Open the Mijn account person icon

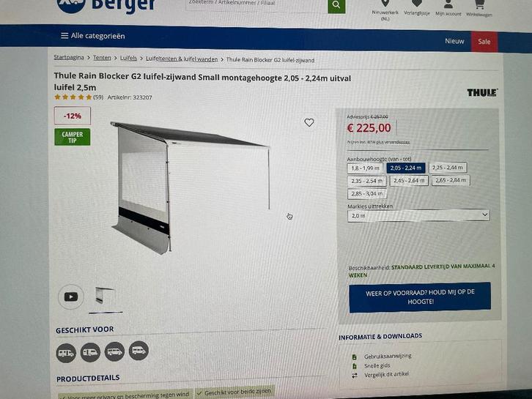click(448, 4)
